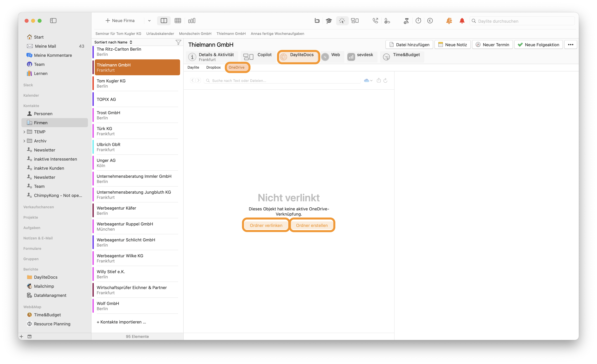Click Ordner erstellen button
Screen dimensions: 597x364
coord(312,225)
